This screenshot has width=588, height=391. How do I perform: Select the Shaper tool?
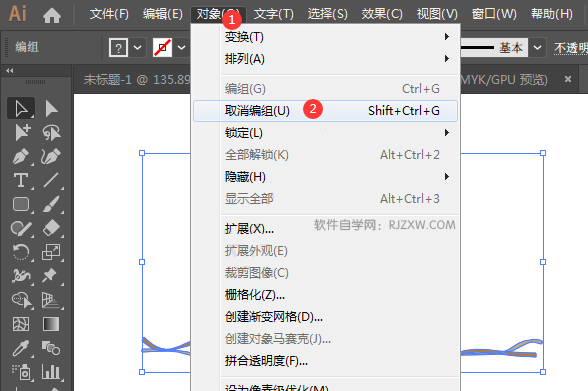[21, 228]
